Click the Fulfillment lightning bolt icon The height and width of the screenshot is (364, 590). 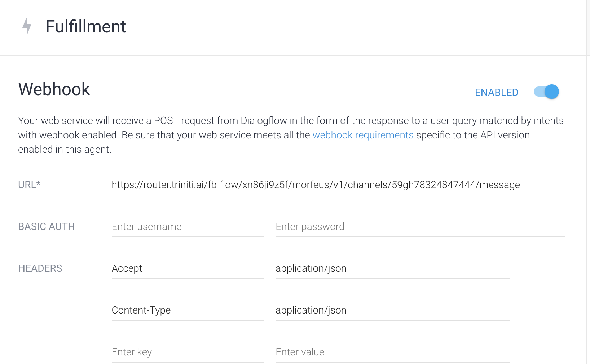point(27,26)
